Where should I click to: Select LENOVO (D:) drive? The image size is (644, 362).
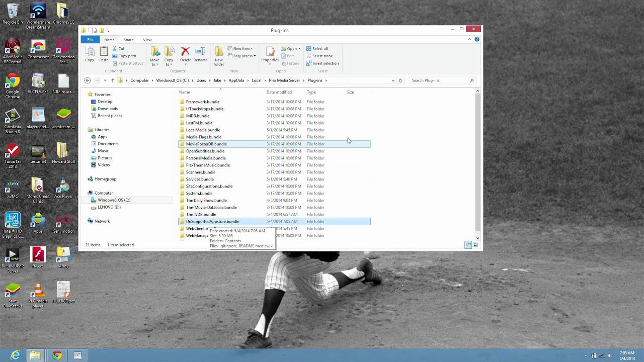tap(109, 207)
